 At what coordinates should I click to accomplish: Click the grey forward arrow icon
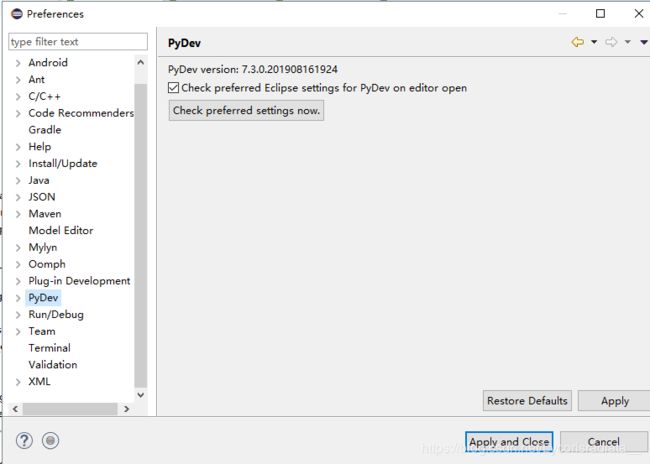tap(611, 42)
